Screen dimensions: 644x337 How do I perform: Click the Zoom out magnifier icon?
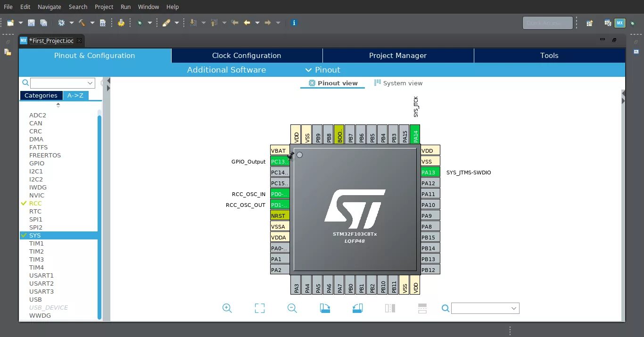click(x=292, y=308)
